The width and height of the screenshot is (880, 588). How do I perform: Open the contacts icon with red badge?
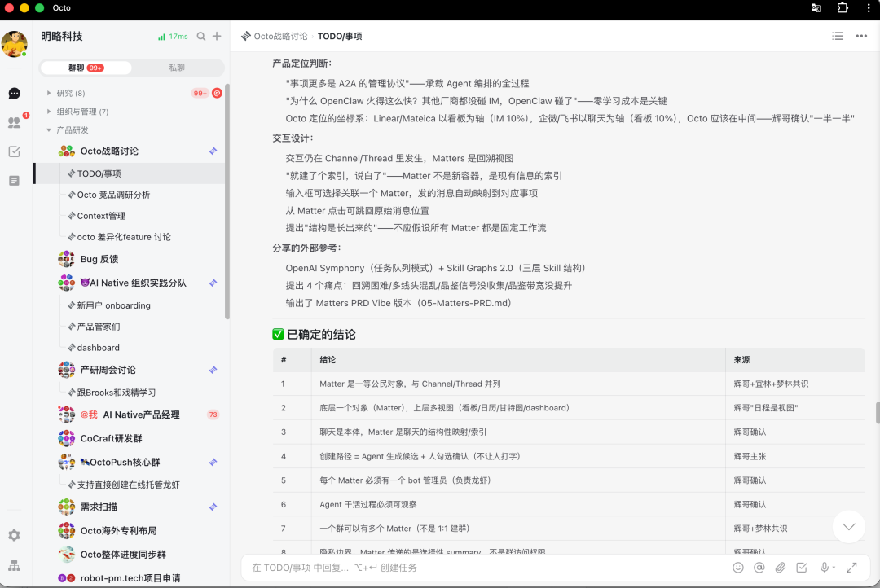click(15, 122)
